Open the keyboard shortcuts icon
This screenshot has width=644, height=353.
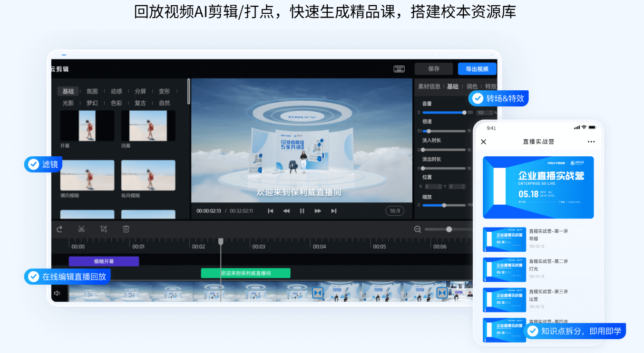click(x=399, y=69)
